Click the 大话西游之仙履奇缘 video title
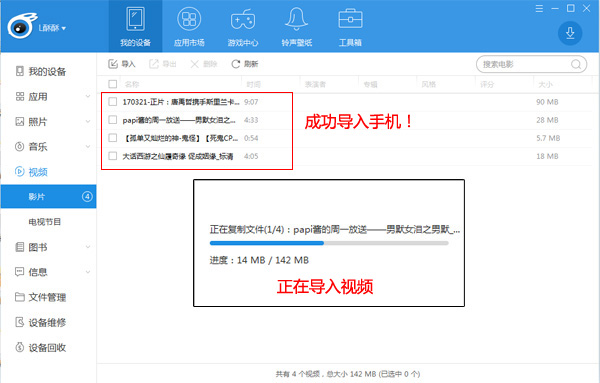 coord(178,156)
